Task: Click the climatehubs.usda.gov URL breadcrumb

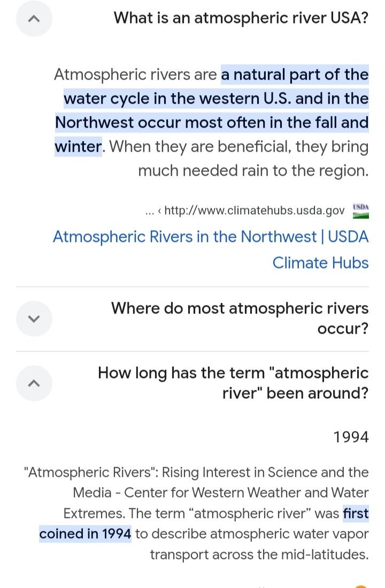Action: click(255, 211)
